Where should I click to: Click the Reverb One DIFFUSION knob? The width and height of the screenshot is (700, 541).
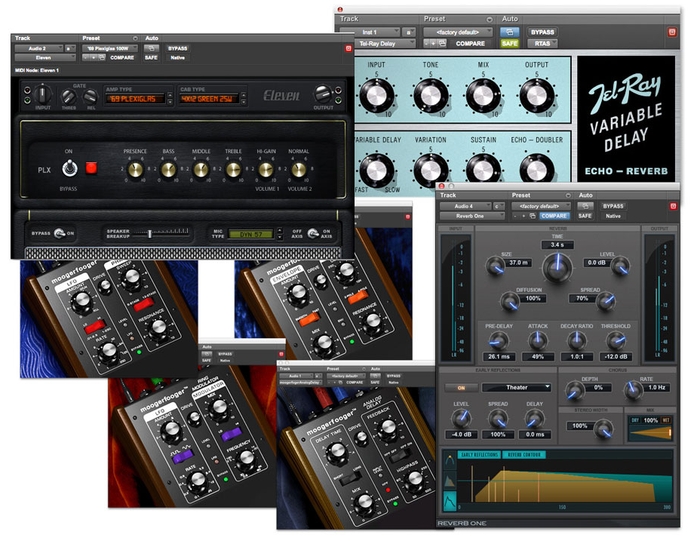(x=510, y=302)
